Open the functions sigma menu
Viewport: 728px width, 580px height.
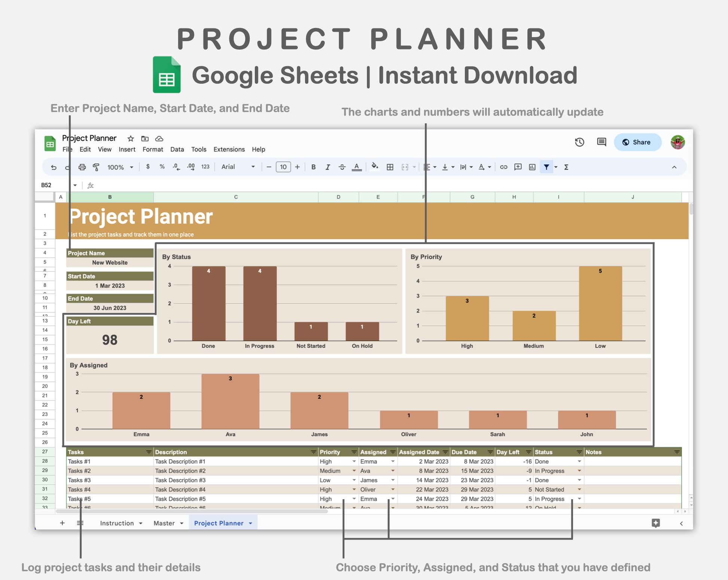[x=566, y=167]
